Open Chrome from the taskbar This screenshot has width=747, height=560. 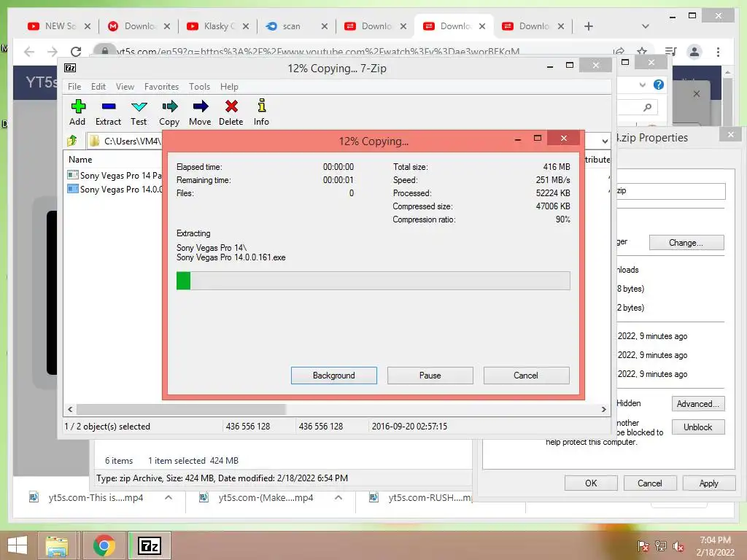pyautogui.click(x=104, y=545)
